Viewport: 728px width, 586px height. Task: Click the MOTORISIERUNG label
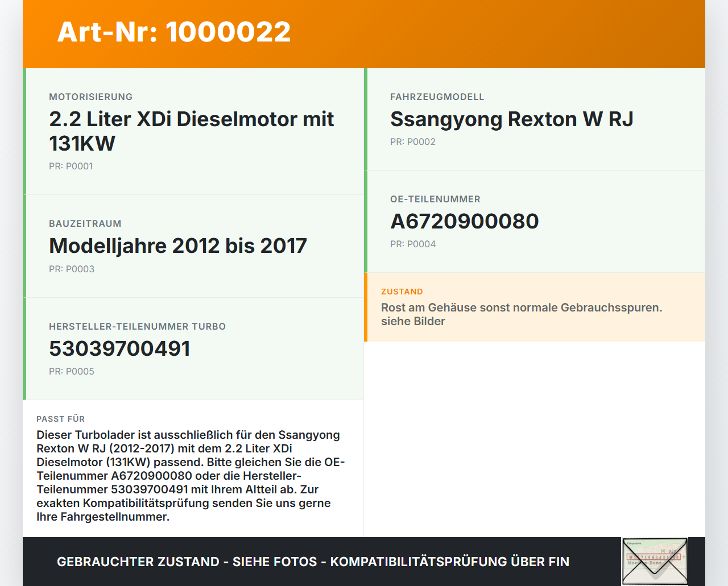pyautogui.click(x=91, y=97)
